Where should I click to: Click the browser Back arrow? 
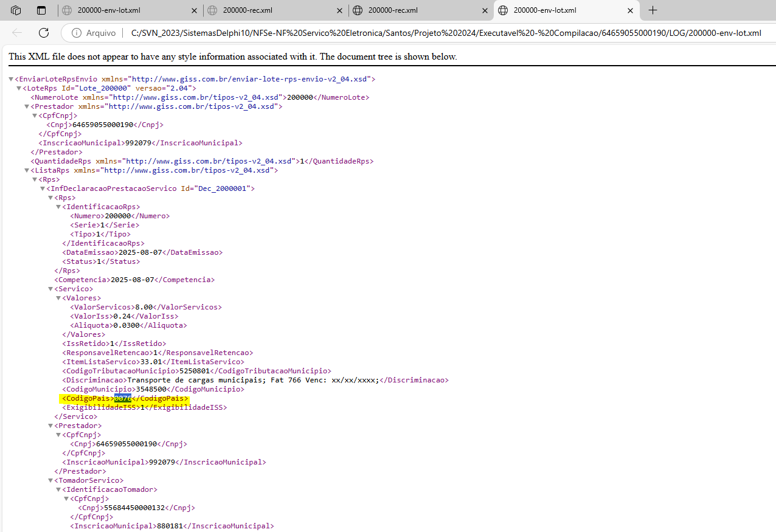[17, 33]
